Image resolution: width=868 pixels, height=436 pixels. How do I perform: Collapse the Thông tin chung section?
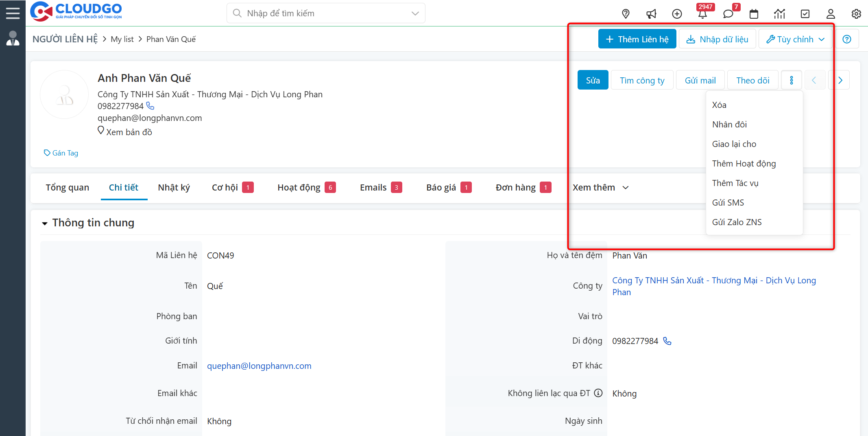(x=45, y=223)
